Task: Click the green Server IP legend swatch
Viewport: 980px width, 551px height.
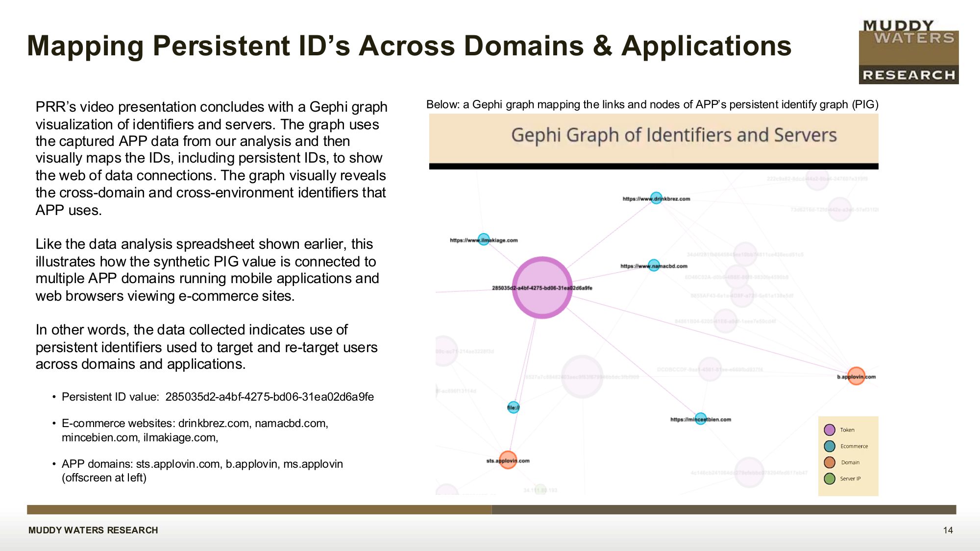Action: pyautogui.click(x=830, y=479)
